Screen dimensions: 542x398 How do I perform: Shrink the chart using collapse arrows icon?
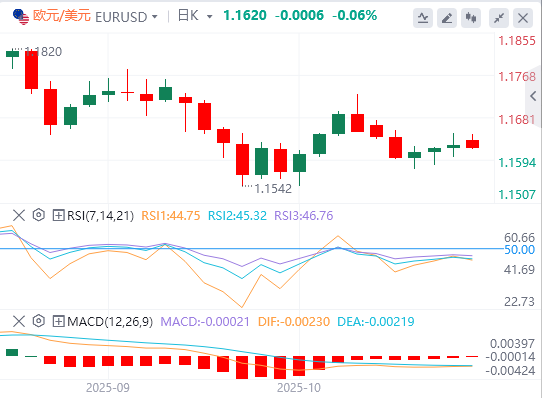tap(499, 18)
